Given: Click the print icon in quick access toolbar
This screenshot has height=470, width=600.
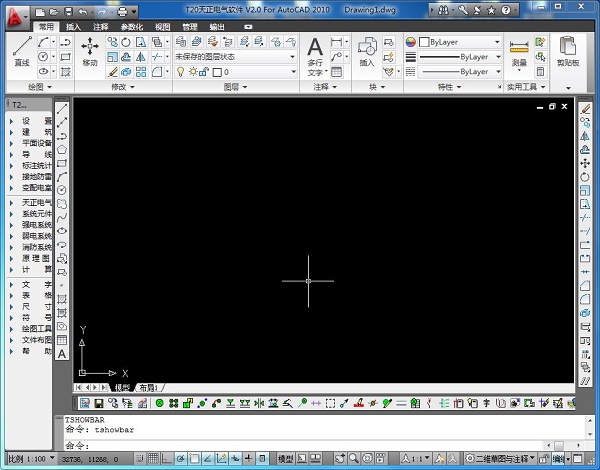Looking at the screenshot, I should [122, 11].
